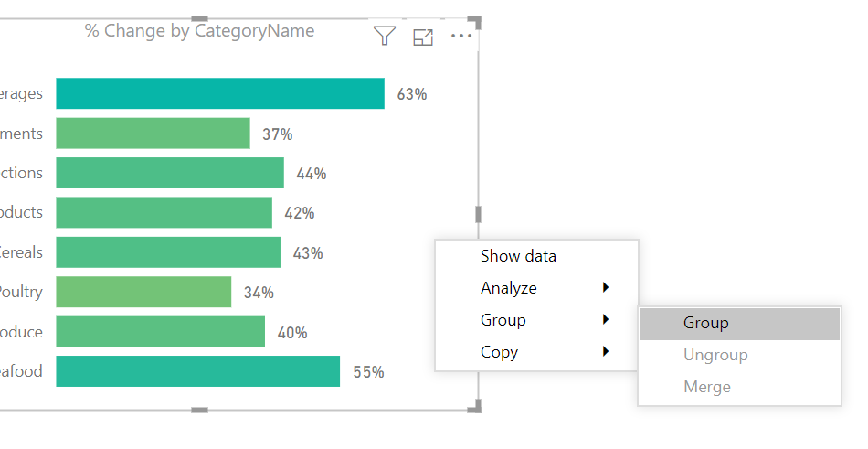Select the bottom edge middle handle

click(199, 411)
